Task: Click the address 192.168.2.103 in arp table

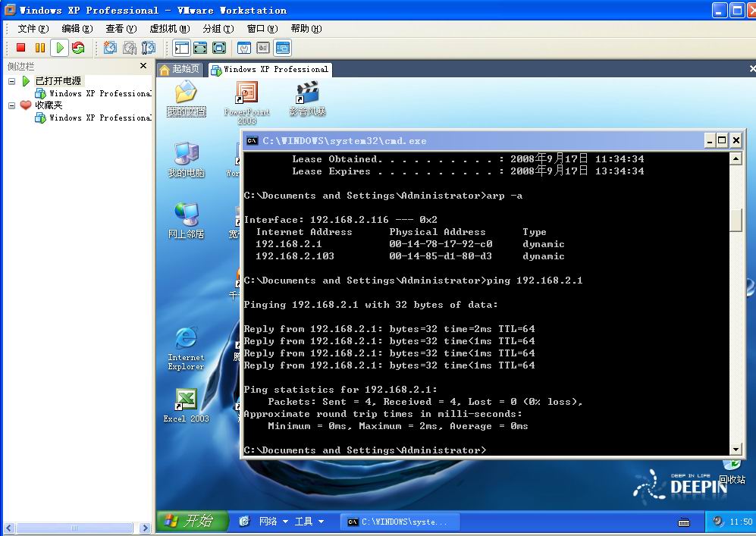Action: tap(294, 256)
